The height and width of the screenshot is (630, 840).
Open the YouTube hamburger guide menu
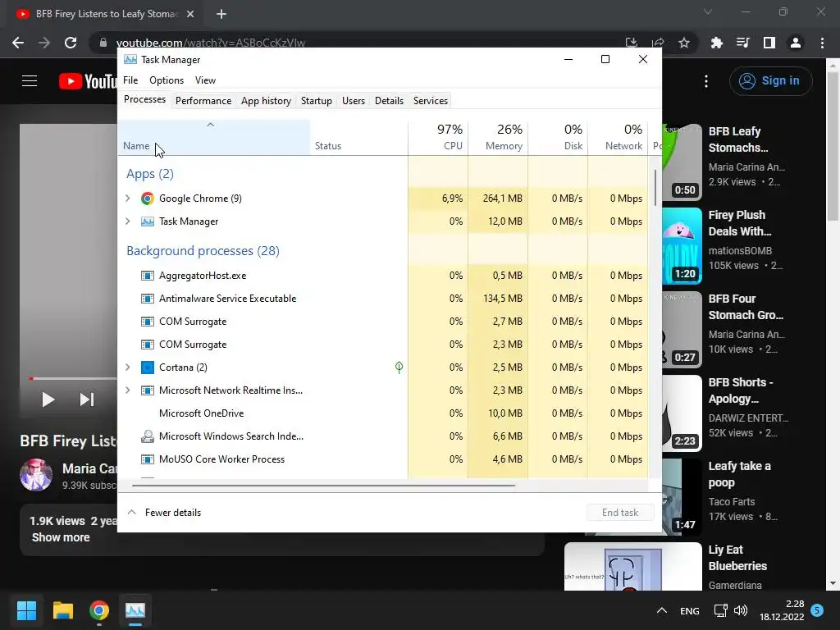click(x=30, y=81)
